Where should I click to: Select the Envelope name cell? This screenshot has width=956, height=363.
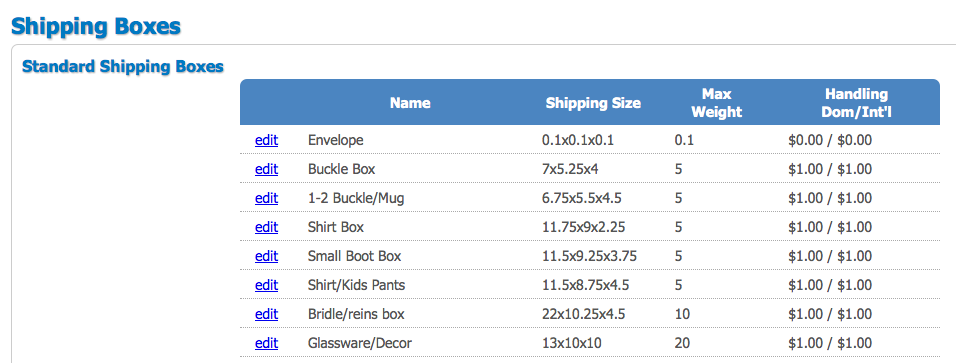coord(336,140)
